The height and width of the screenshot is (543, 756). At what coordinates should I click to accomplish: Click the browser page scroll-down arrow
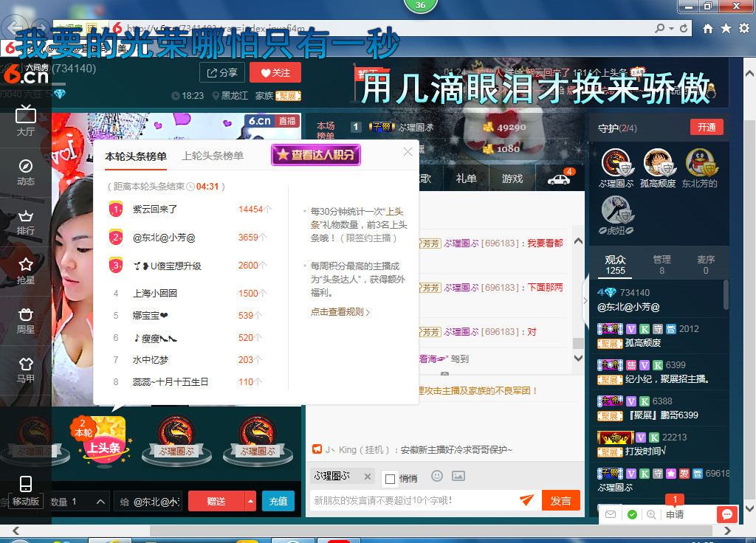(749, 508)
